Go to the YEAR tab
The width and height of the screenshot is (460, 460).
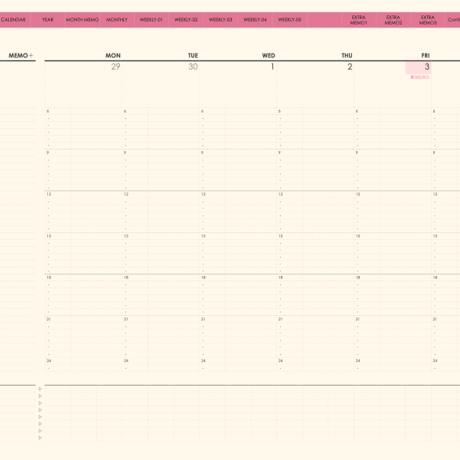[x=48, y=20]
